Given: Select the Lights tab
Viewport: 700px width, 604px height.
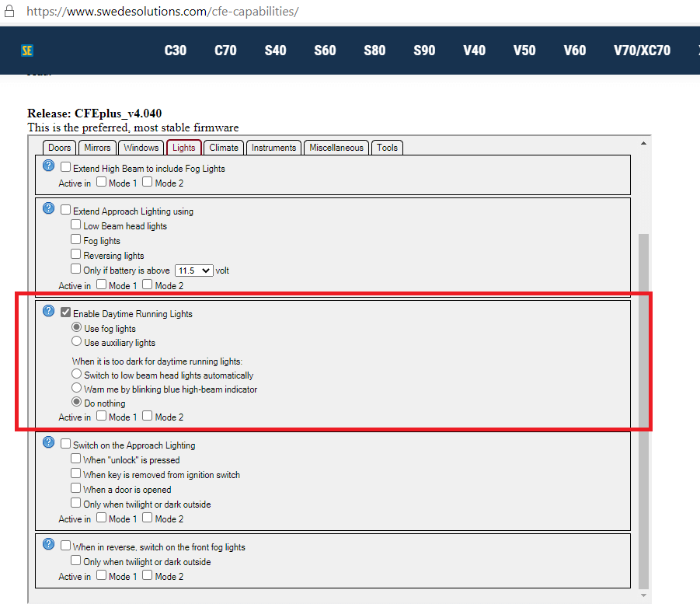Looking at the screenshot, I should pos(183,148).
